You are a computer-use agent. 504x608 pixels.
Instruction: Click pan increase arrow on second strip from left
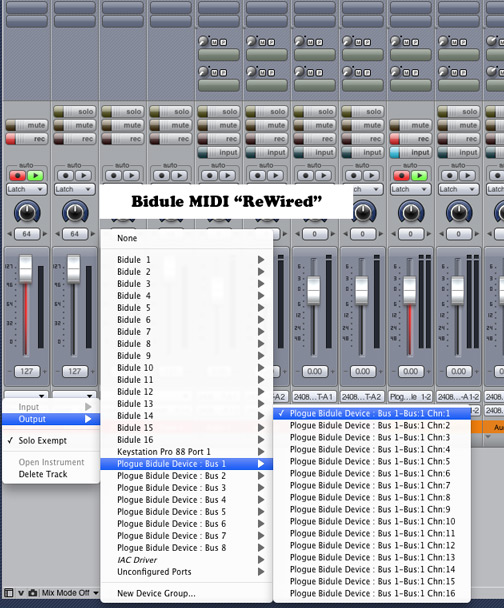click(93, 234)
